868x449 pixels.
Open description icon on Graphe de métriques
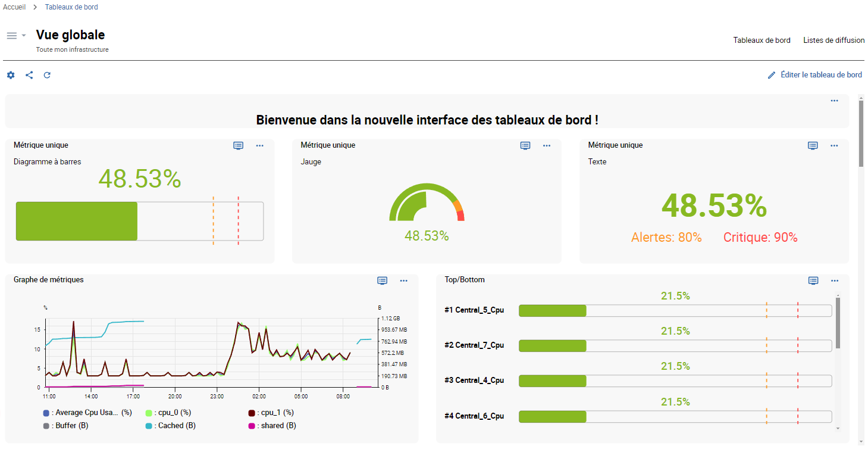tap(383, 280)
